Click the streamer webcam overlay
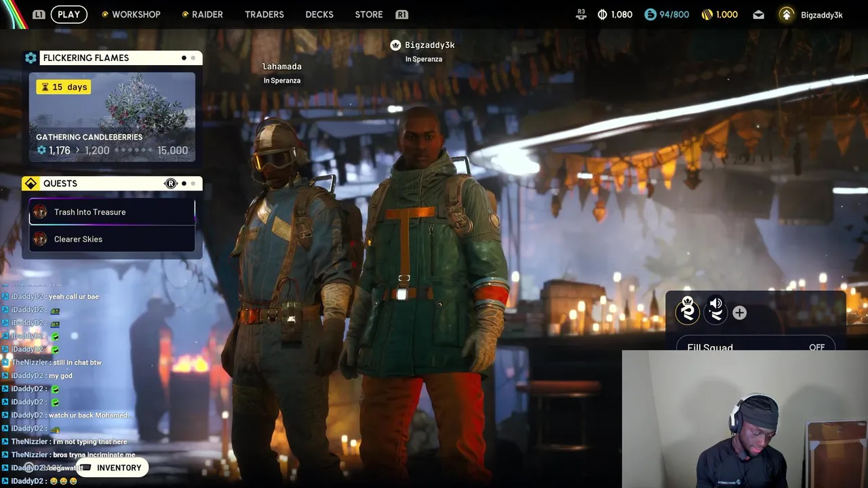Image resolution: width=868 pixels, height=488 pixels. (745, 419)
